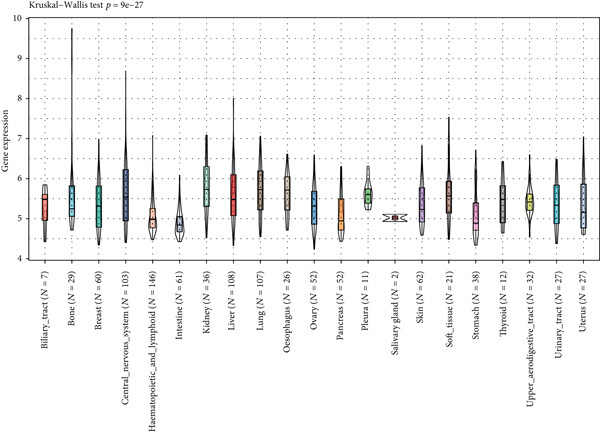600x432 pixels.
Task: Select the red Liver box plot
Action: tap(233, 195)
